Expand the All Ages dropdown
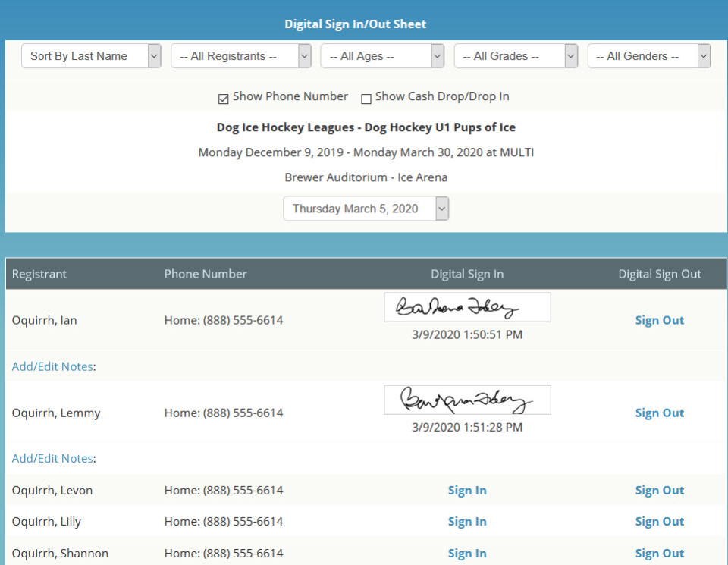 coord(381,55)
